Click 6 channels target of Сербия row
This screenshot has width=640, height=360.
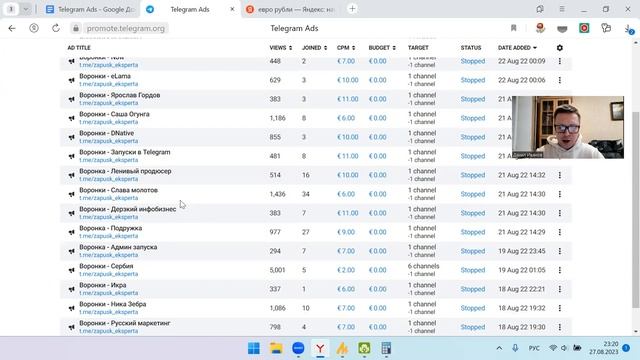[424, 266]
